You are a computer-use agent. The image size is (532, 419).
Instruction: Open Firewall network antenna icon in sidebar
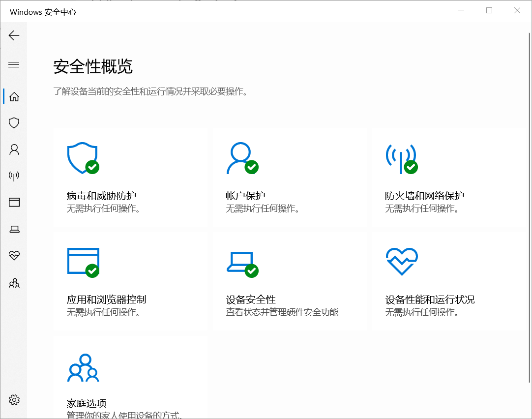click(x=14, y=176)
